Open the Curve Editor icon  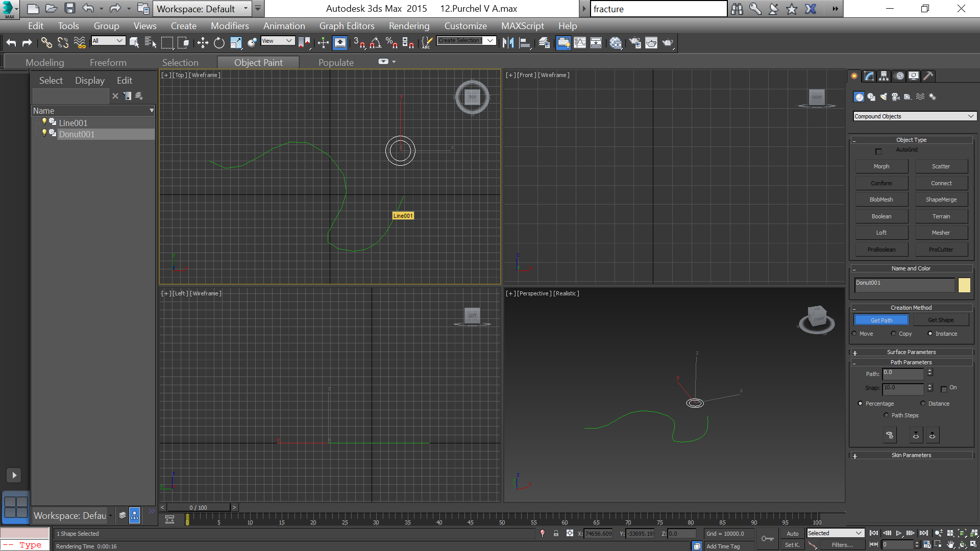pos(580,43)
